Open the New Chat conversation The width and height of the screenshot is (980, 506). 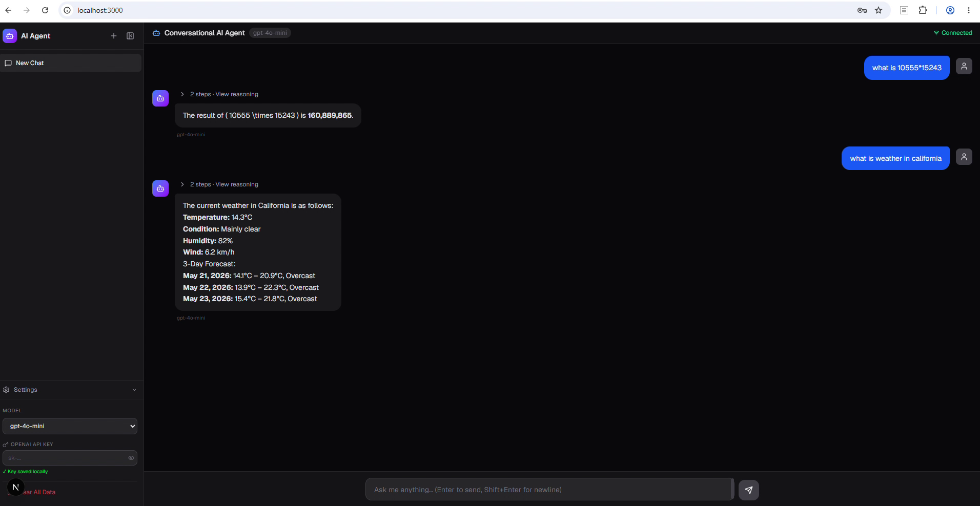click(71, 63)
